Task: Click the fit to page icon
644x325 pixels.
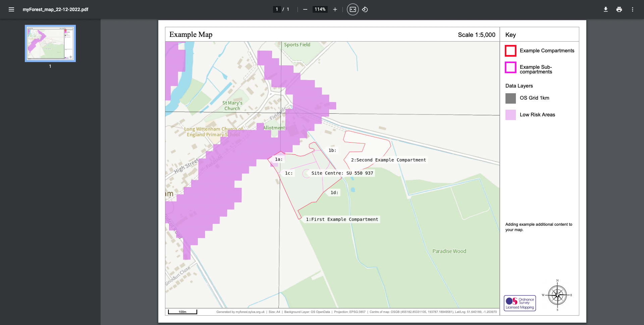Action: (353, 9)
